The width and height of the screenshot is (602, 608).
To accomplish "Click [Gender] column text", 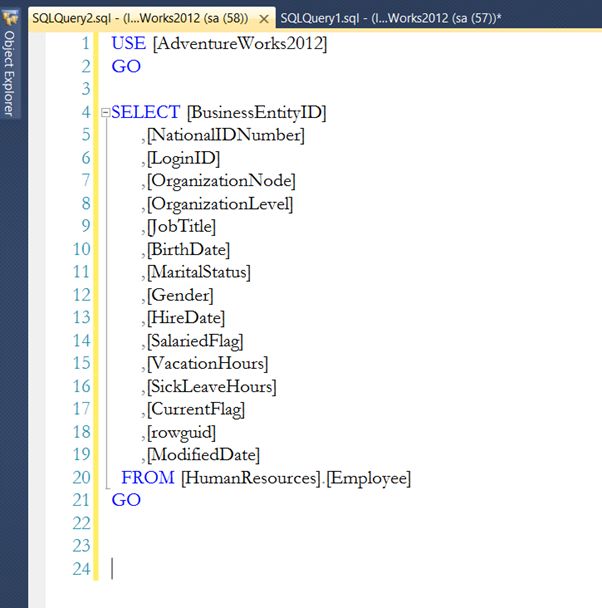I will coord(180,295).
